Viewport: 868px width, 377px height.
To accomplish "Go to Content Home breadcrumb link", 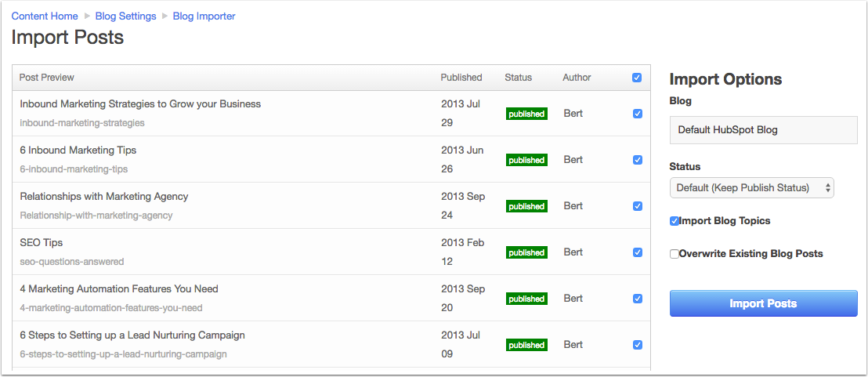I will (45, 16).
